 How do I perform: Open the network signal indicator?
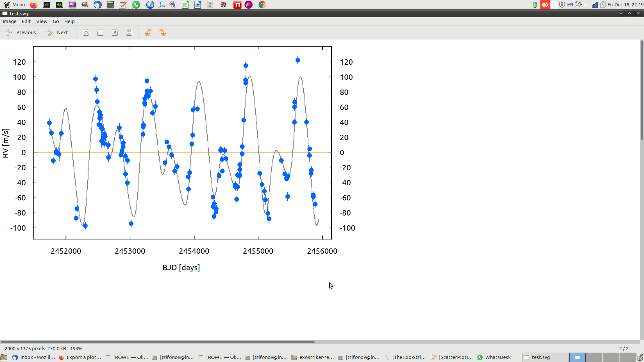point(595,5)
